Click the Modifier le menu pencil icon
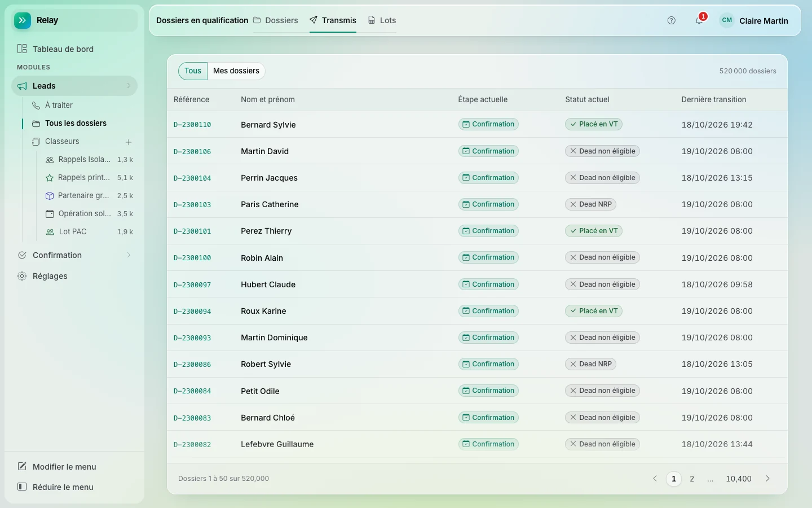The image size is (812, 508). (22, 466)
